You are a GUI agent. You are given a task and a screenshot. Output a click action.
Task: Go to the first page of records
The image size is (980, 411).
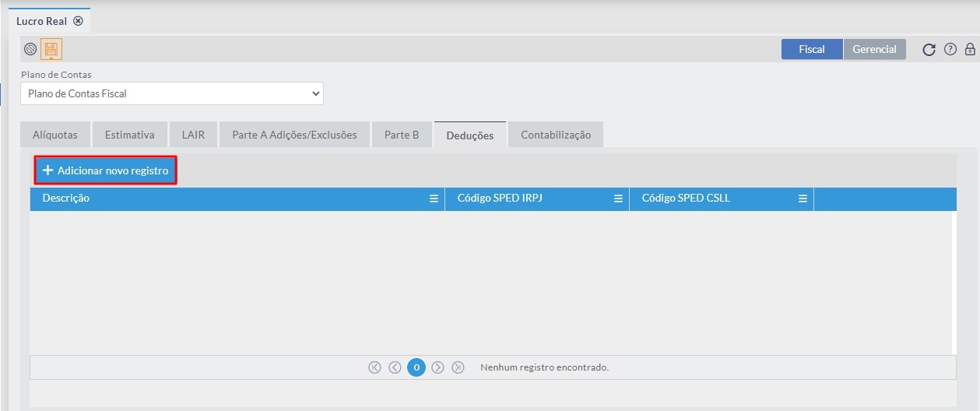click(374, 367)
